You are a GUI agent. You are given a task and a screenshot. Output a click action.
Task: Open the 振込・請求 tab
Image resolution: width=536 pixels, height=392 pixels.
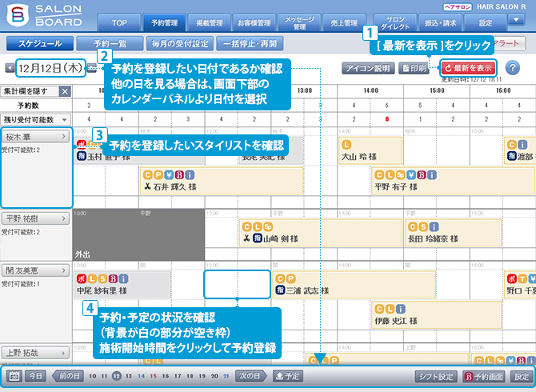point(440,23)
